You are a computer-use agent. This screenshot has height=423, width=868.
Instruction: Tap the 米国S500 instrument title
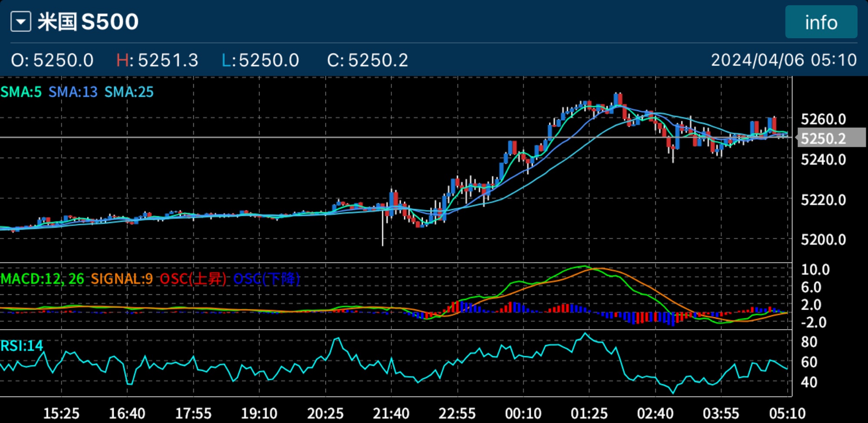tap(88, 22)
